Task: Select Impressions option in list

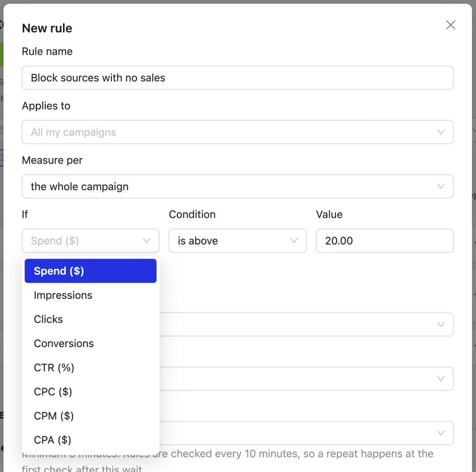Action: pyautogui.click(x=91, y=295)
